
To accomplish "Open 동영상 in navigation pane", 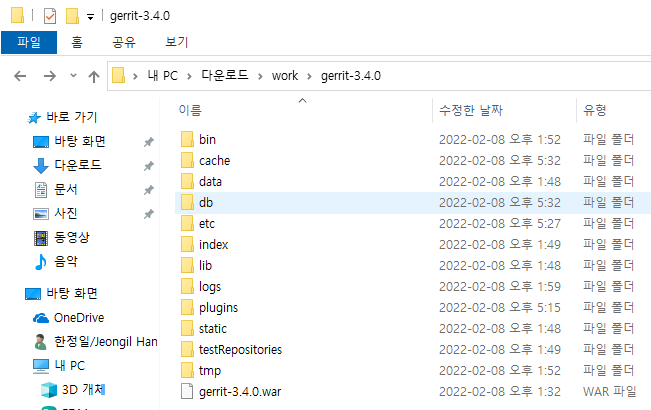I will point(72,237).
